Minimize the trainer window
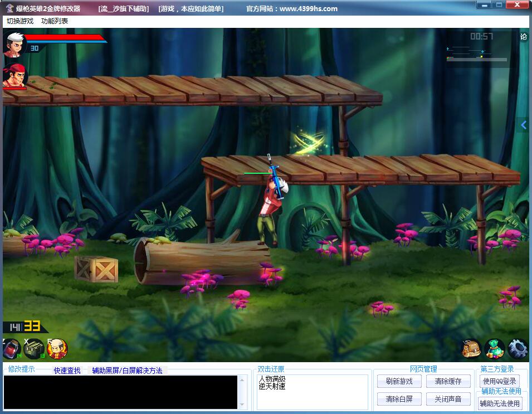This screenshot has width=532, height=414. pos(484,5)
